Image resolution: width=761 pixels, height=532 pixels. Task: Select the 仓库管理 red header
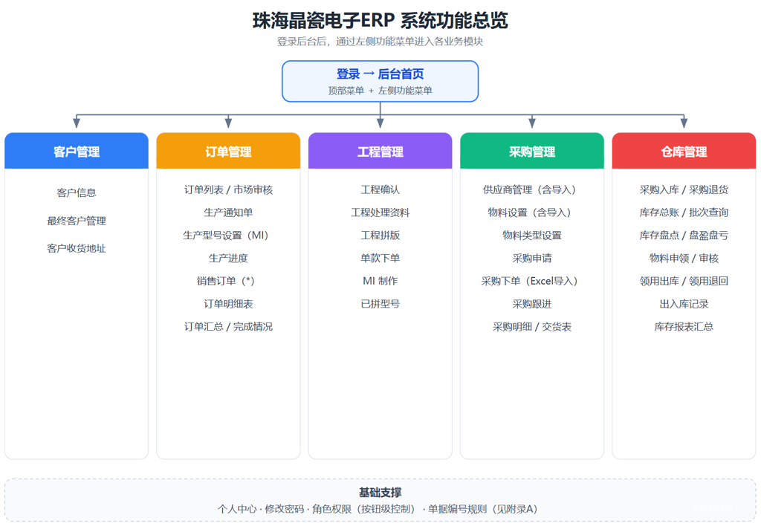[x=684, y=151]
